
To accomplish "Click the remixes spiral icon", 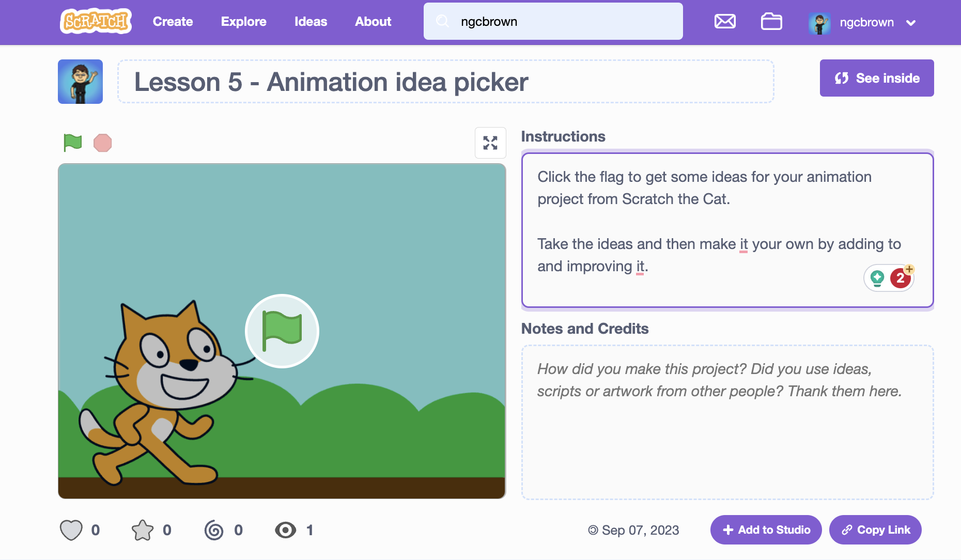I will (214, 530).
